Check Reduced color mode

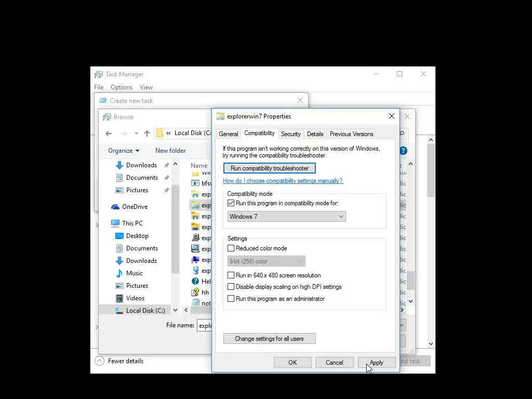(231, 248)
